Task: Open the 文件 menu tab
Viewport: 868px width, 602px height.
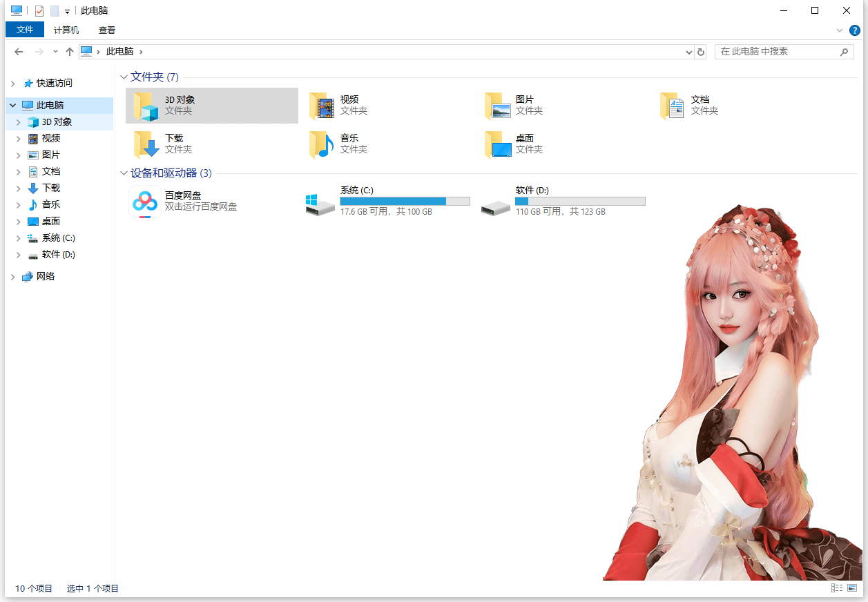Action: [25, 30]
